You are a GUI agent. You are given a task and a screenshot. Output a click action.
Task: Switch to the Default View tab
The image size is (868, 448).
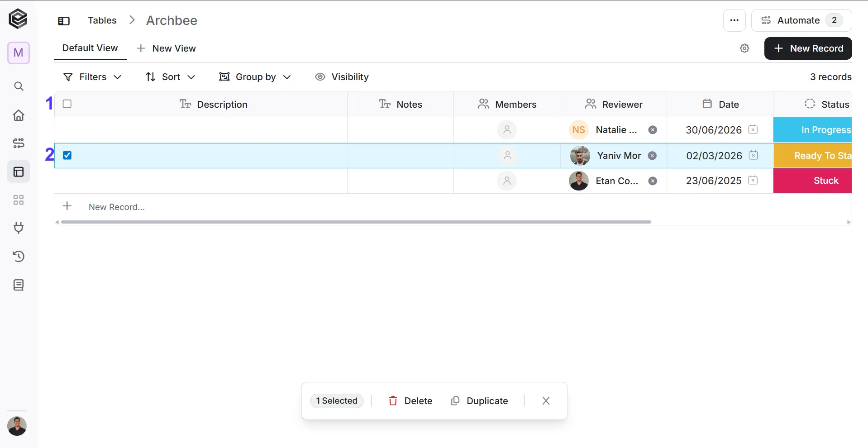coord(90,48)
